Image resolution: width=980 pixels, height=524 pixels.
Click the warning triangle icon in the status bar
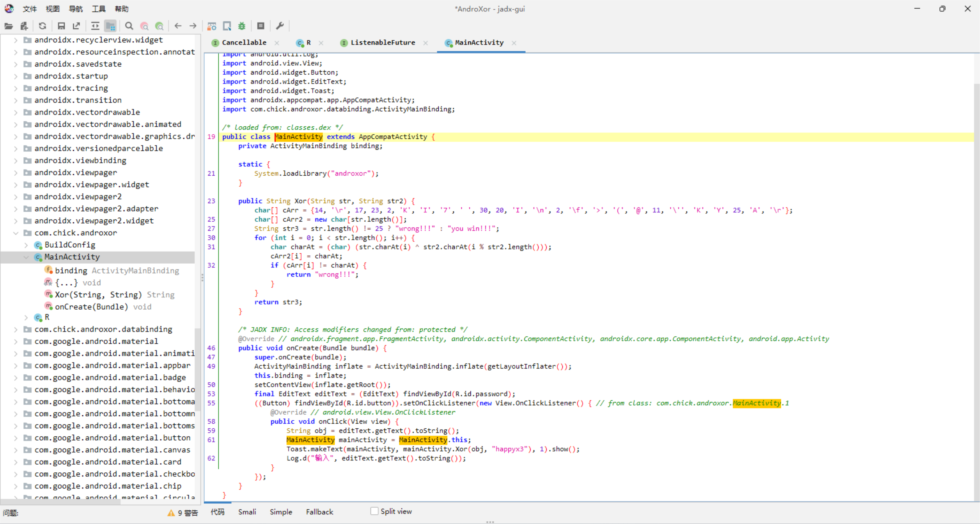point(171,513)
